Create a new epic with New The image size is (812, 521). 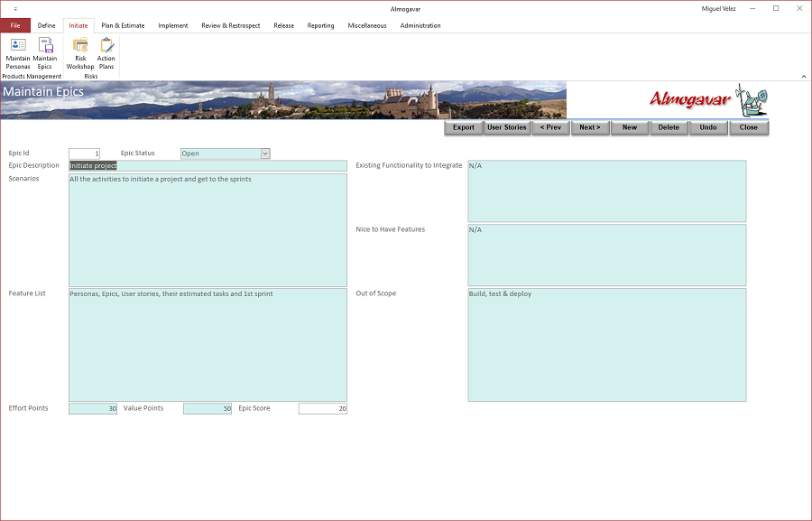630,127
